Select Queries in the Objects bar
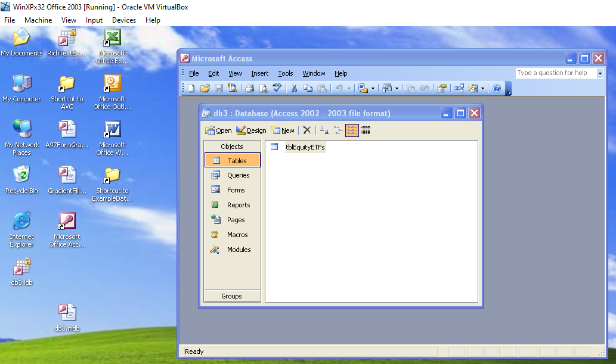616x364 pixels. point(233,175)
